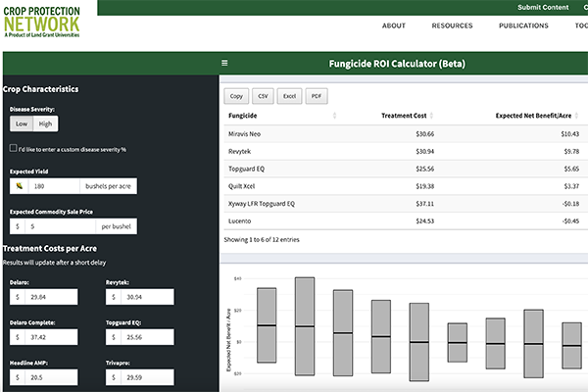Image resolution: width=588 pixels, height=392 pixels.
Task: Open the ABOUT menu
Action: (x=394, y=25)
